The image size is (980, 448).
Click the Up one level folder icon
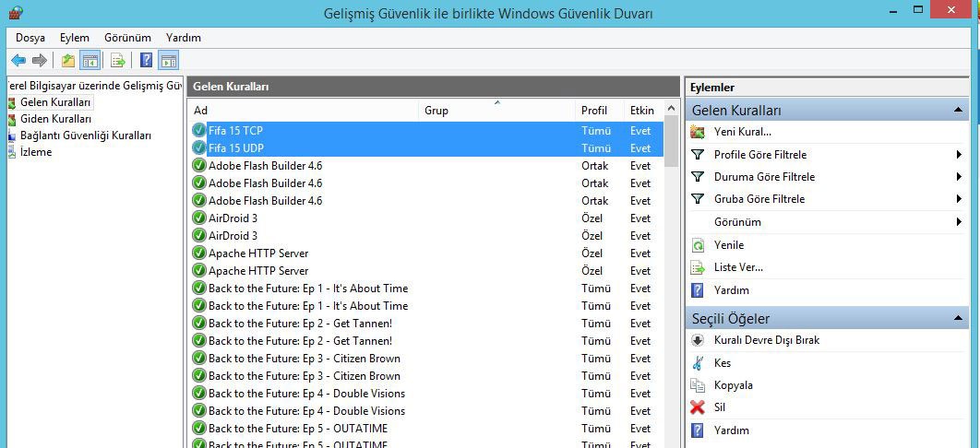[x=67, y=61]
